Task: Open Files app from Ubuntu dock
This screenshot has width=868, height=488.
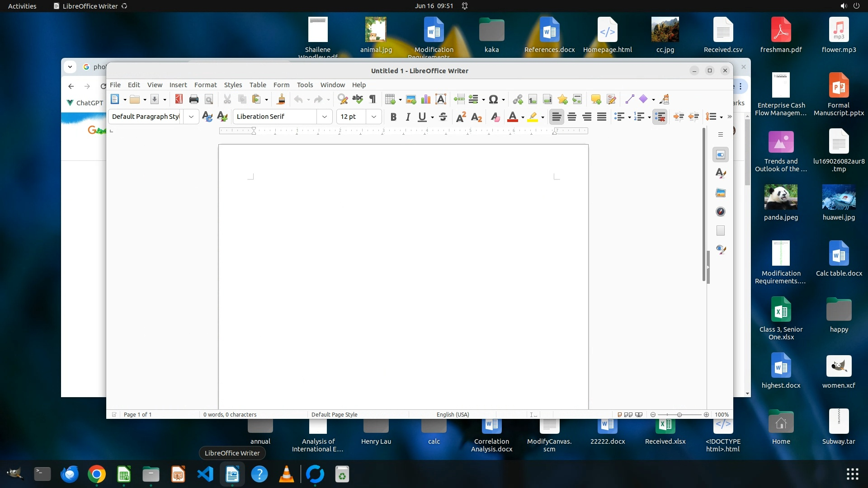Action: tap(151, 474)
